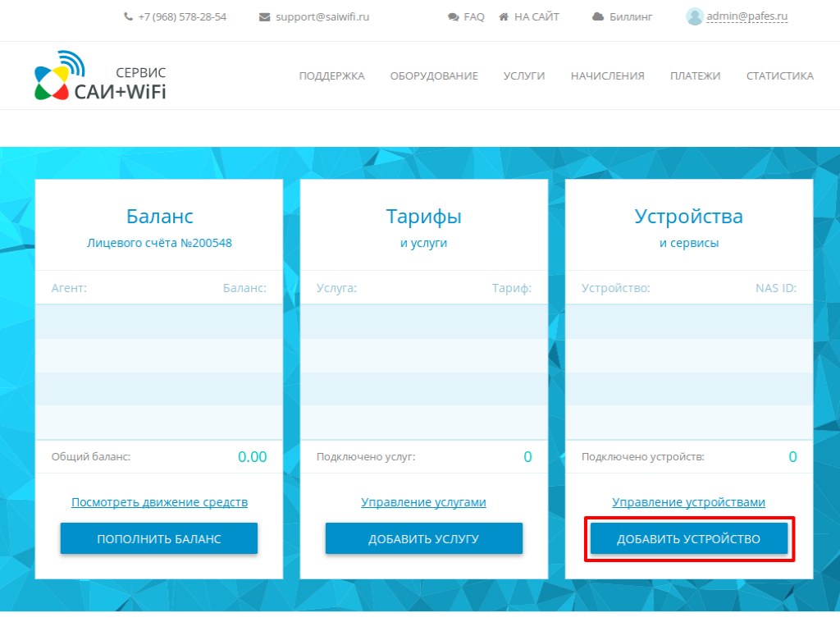Click the ПОПОЛНИТЬ БАЛАНС button
The image size is (840, 622).
pyautogui.click(x=158, y=538)
